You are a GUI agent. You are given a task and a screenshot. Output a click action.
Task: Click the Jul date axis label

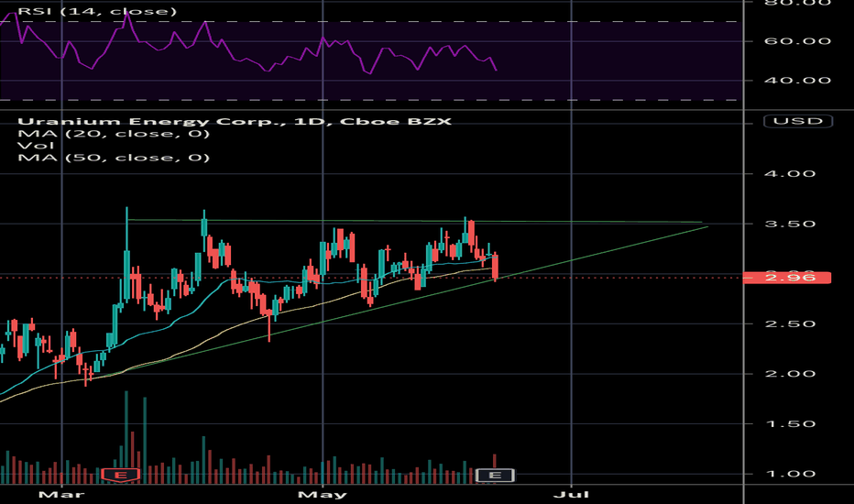(x=572, y=495)
